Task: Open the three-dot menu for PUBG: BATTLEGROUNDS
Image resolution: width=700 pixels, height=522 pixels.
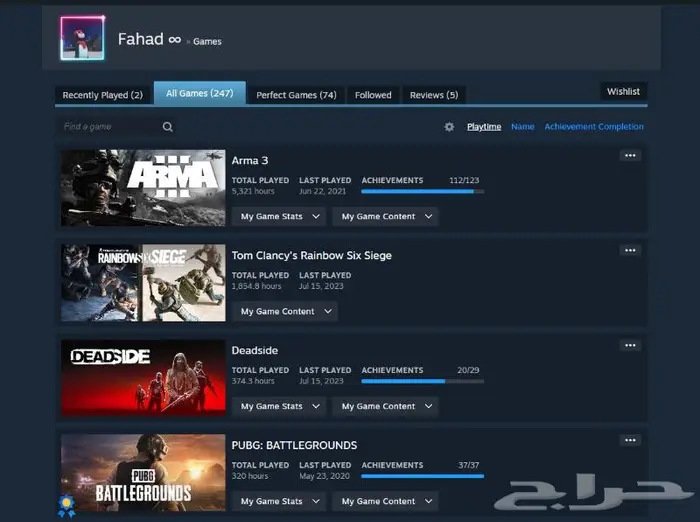Action: [x=630, y=440]
